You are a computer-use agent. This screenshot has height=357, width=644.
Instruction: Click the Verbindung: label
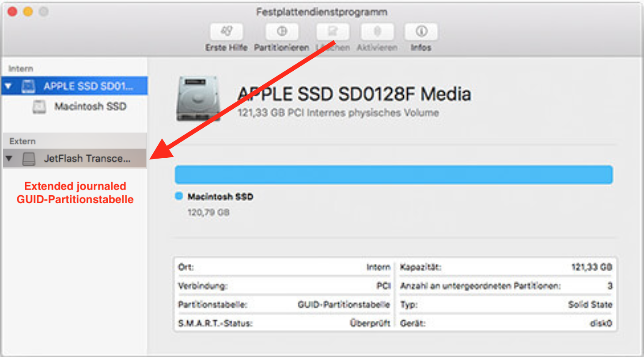pyautogui.click(x=203, y=286)
